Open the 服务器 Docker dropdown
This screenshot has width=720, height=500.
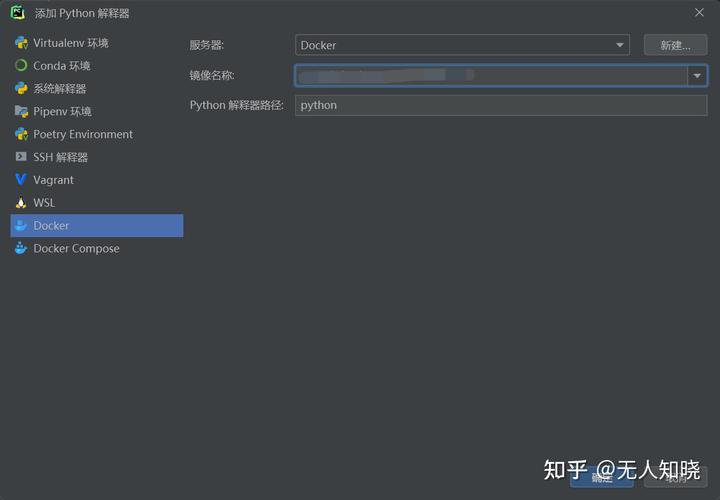coord(462,45)
